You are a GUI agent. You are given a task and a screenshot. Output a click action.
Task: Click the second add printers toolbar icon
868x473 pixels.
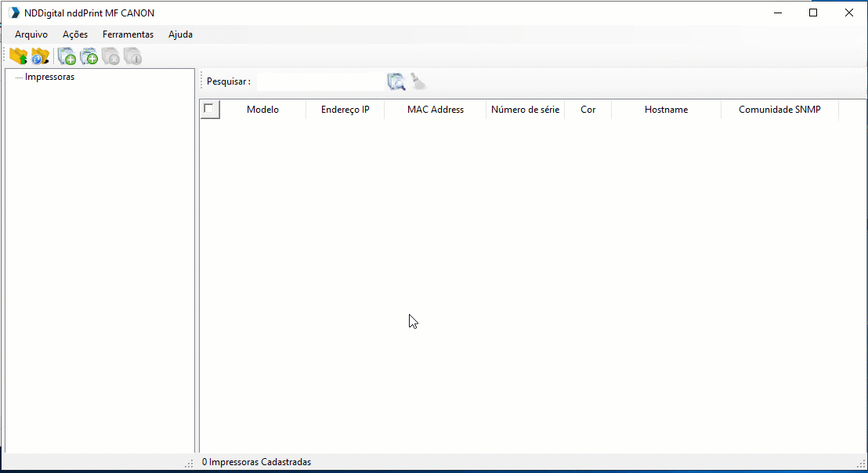click(89, 56)
